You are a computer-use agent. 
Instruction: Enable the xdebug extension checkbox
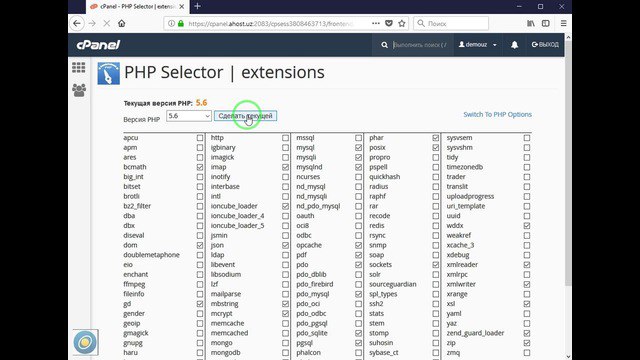pos(527,255)
